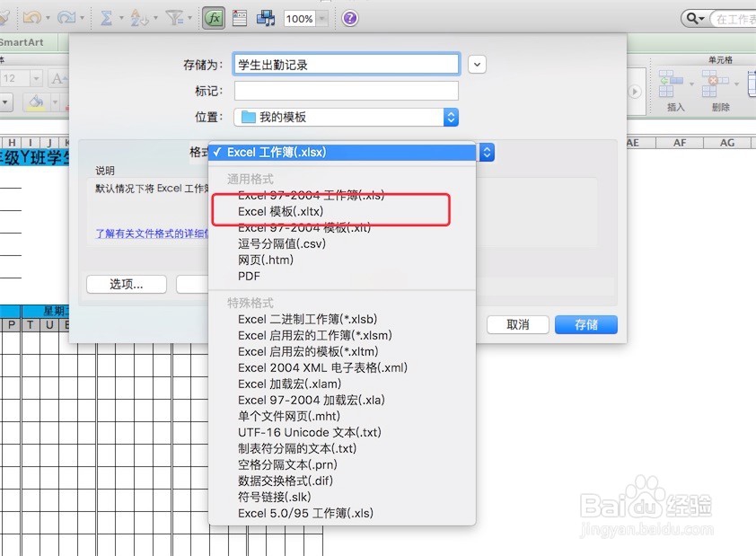The image size is (756, 556).
Task: Choose 数据交换格式(.dif) format
Action: tap(342, 481)
